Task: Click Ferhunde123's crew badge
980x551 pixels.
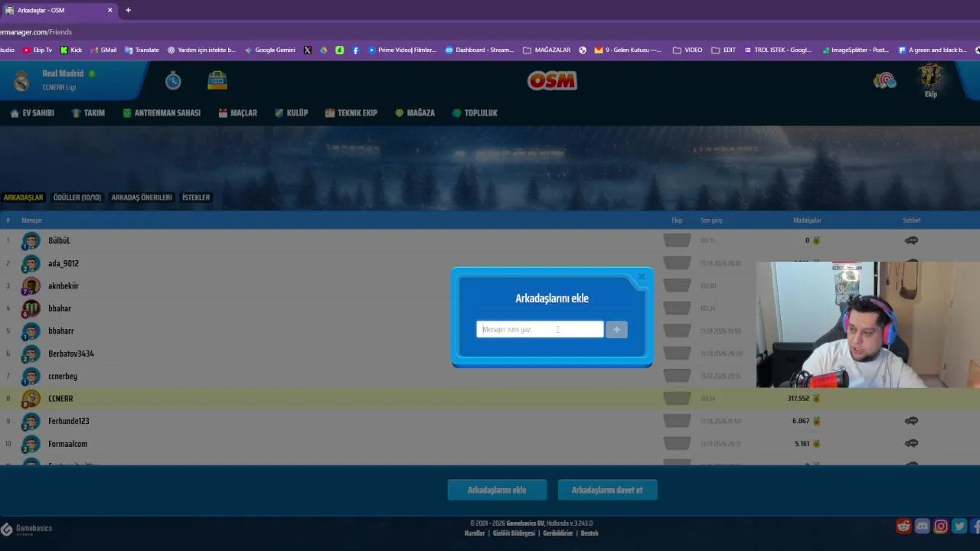Action: point(677,421)
